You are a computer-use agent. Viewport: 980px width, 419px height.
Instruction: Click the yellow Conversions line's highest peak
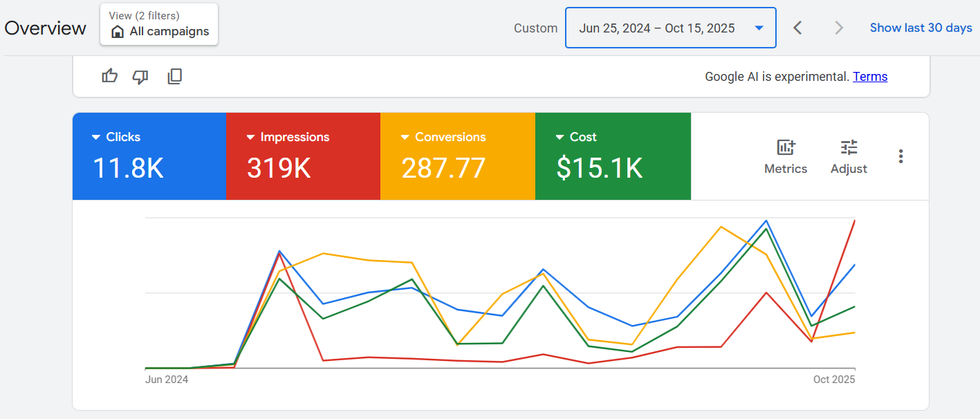(721, 227)
